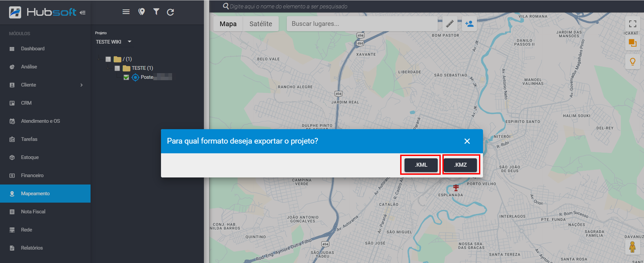Click the Hubsoft logo icon
The width and height of the screenshot is (644, 263).
click(x=15, y=12)
